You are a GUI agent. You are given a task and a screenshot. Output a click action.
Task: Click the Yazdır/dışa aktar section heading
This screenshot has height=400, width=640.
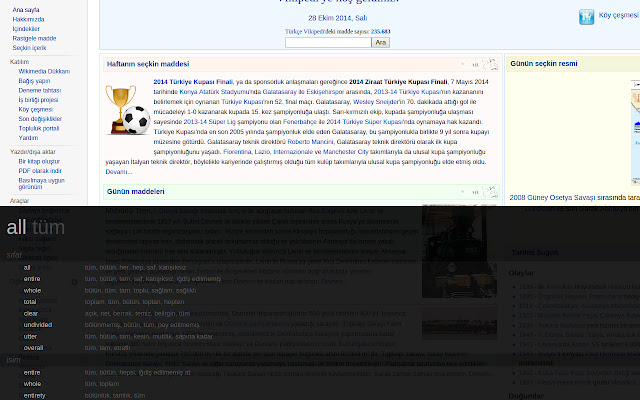pos(33,152)
